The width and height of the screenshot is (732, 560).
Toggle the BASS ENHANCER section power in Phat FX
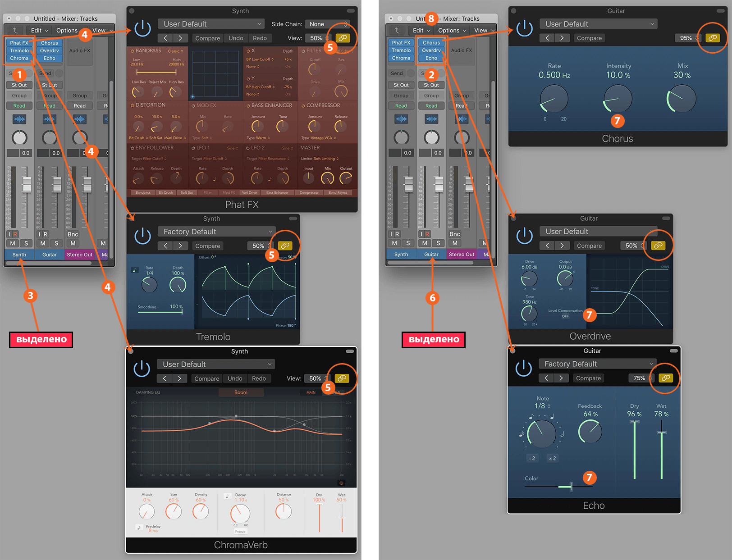point(248,105)
